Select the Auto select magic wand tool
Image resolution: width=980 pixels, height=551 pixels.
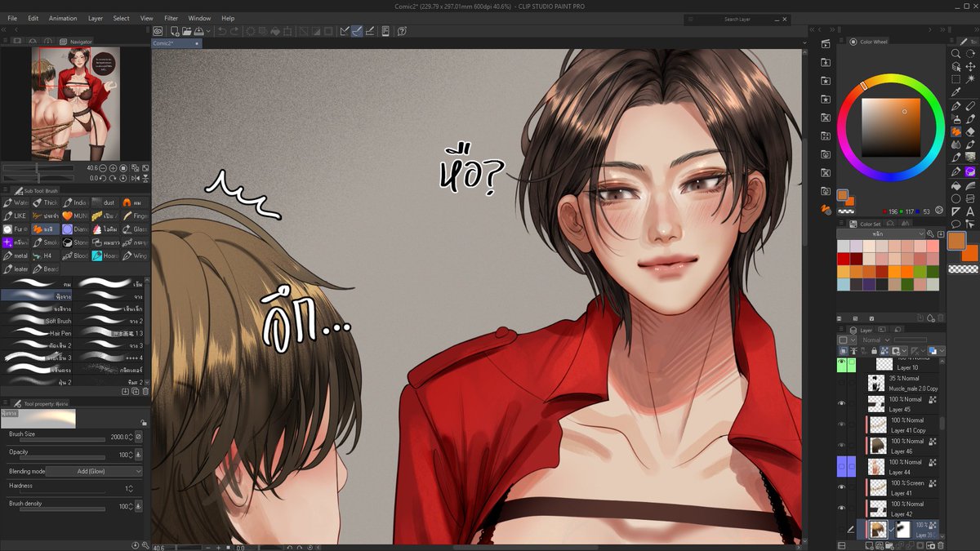pyautogui.click(x=970, y=80)
